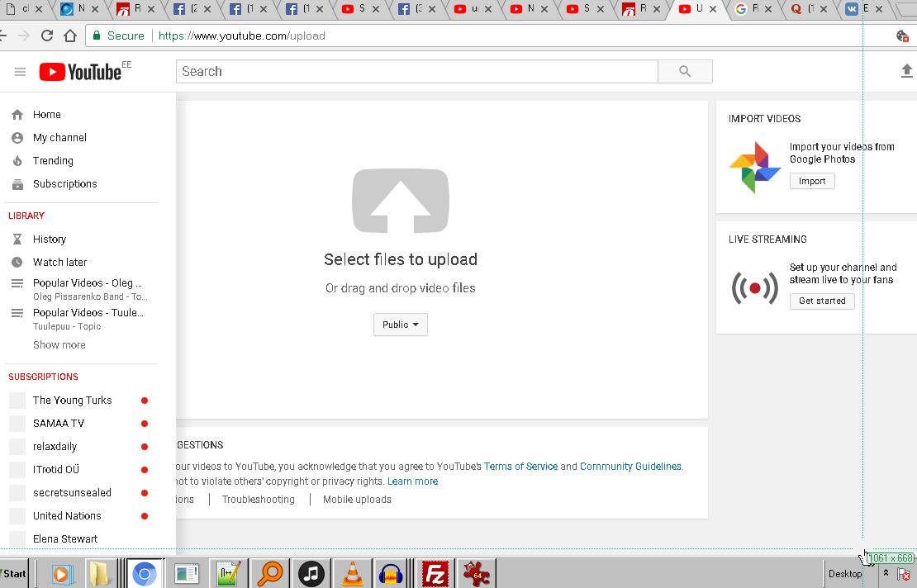Focus the YouTube Search field
The height and width of the screenshot is (588, 917).
pyautogui.click(x=417, y=71)
